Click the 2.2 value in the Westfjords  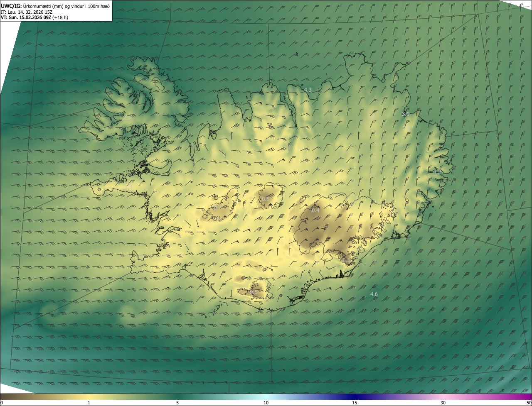(127, 118)
